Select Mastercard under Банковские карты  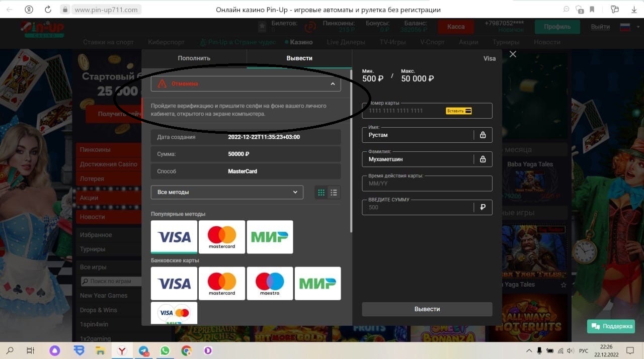[x=222, y=284]
